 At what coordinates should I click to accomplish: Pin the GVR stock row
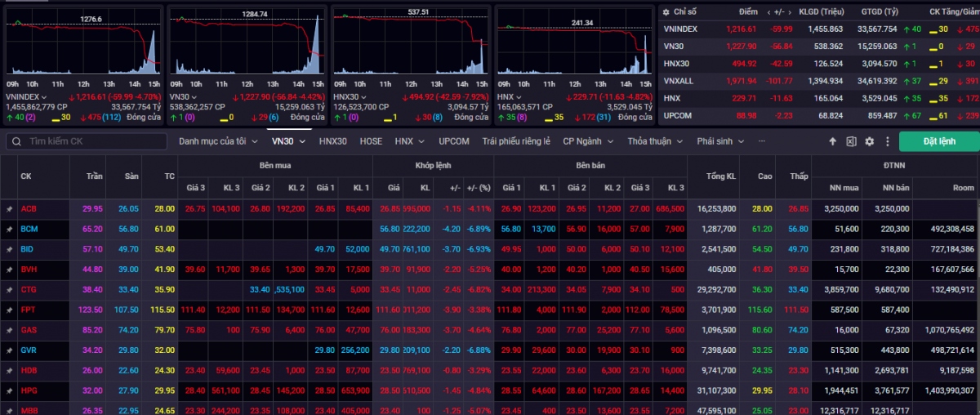[9, 350]
